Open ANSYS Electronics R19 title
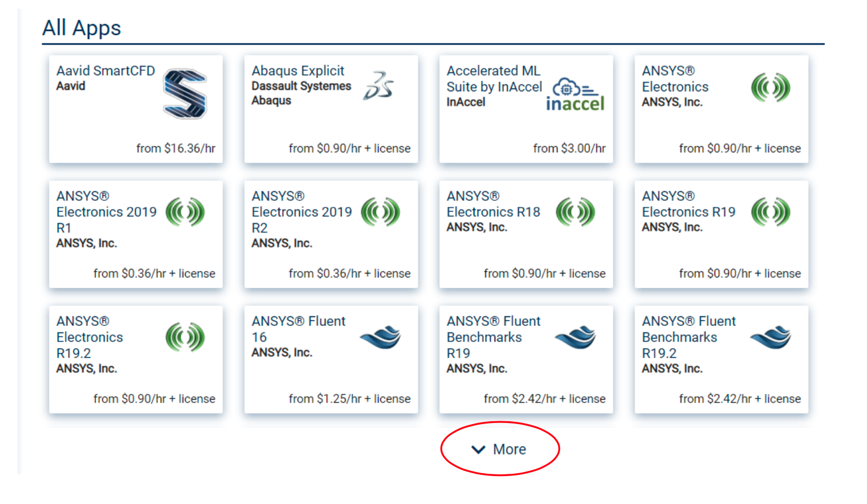The height and width of the screenshot is (504, 867). pos(689,204)
